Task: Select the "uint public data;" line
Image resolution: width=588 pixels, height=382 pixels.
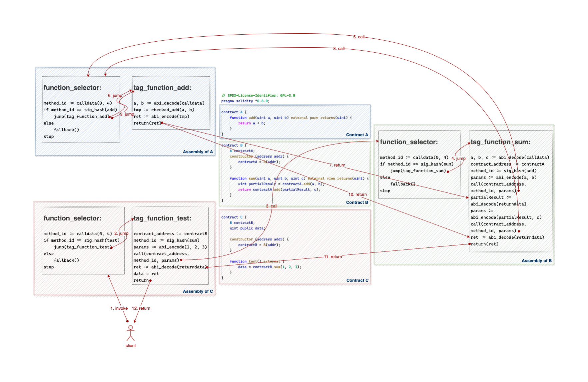Action: [247, 228]
